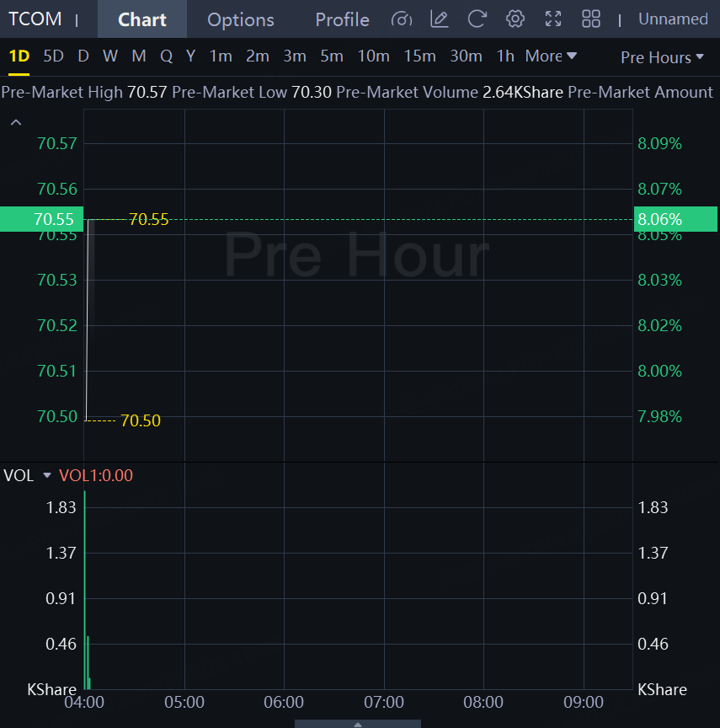Select the 5m interval
Image resolution: width=720 pixels, height=728 pixels.
coord(332,56)
